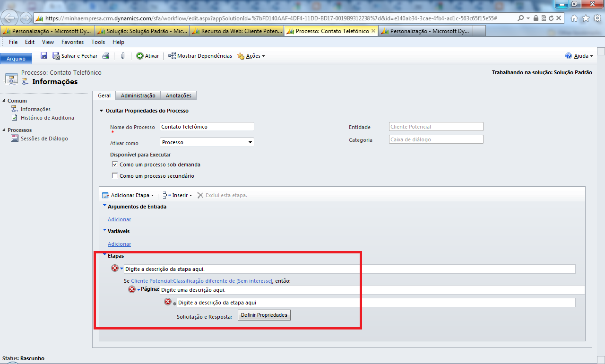Image resolution: width=605 pixels, height=364 pixels.
Task: Open Histórico de Auditoria in sidebar
Action: [47, 118]
